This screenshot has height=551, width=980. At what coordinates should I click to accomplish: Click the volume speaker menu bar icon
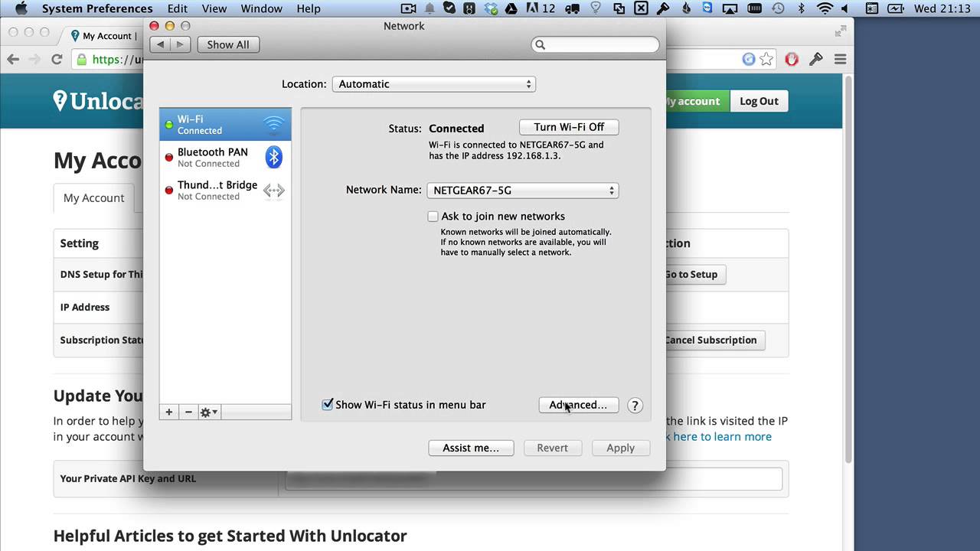click(x=844, y=8)
